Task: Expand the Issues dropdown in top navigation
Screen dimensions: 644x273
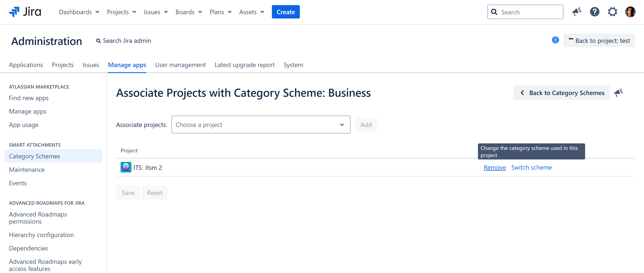Action: [x=156, y=12]
